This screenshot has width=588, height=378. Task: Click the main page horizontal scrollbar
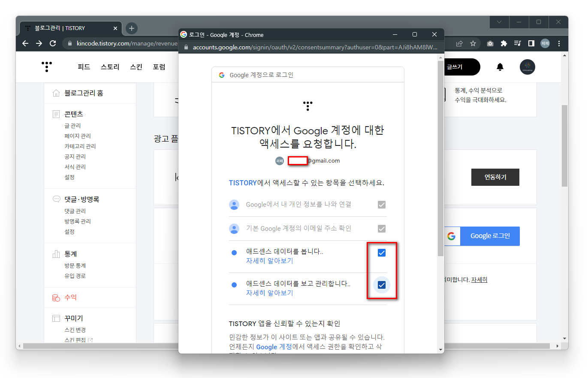pos(286,346)
